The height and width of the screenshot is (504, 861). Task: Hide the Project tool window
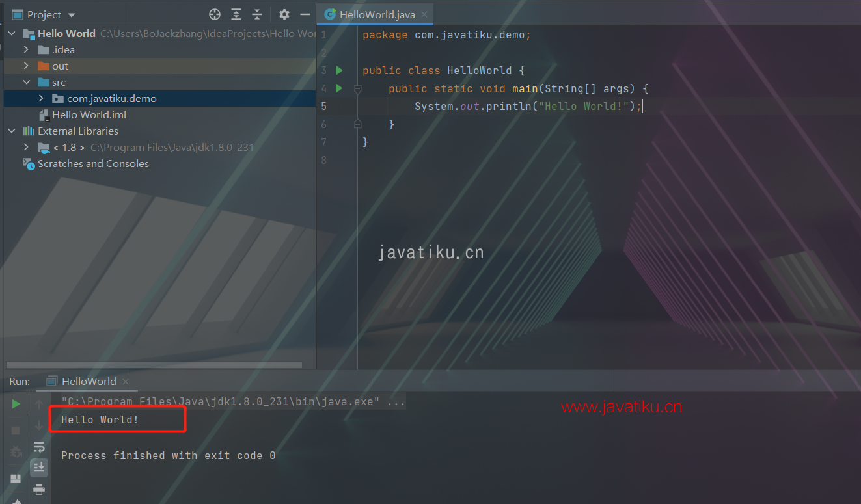click(x=305, y=14)
